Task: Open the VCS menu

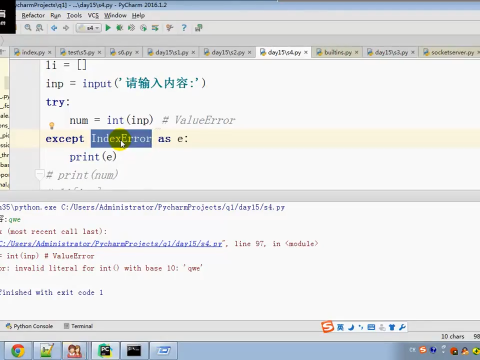Action: (93, 15)
